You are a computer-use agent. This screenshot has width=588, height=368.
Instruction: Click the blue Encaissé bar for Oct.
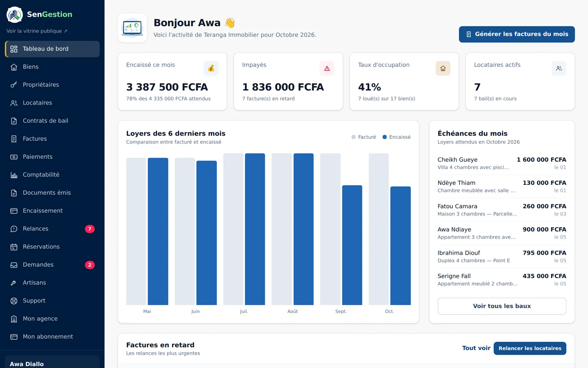401,246
